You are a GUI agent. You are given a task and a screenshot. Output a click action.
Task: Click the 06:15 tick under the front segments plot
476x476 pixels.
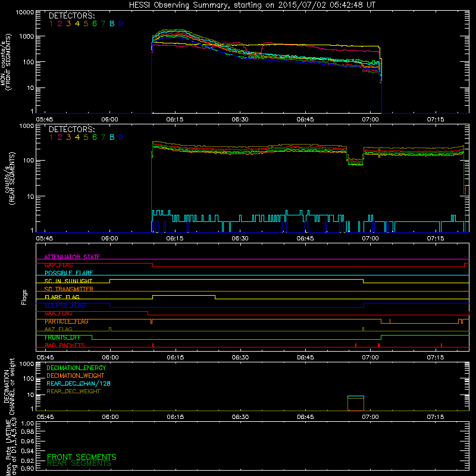tap(175, 120)
